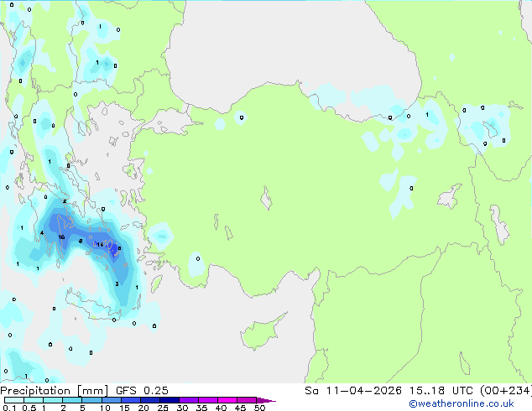Pick the 15–20 mm legend swatch

coord(130,400)
